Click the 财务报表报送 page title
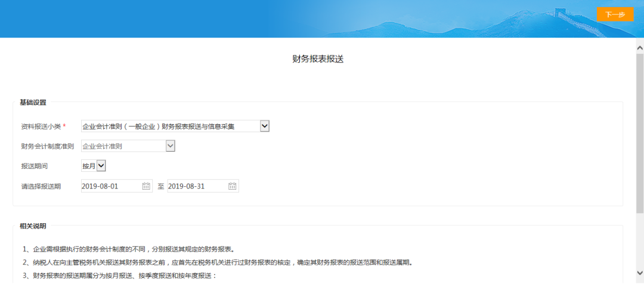This screenshot has height=293, width=644. pos(318,59)
